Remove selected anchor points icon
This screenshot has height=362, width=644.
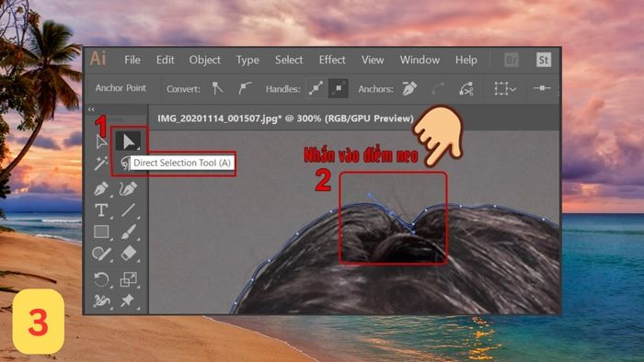pyautogui.click(x=409, y=88)
